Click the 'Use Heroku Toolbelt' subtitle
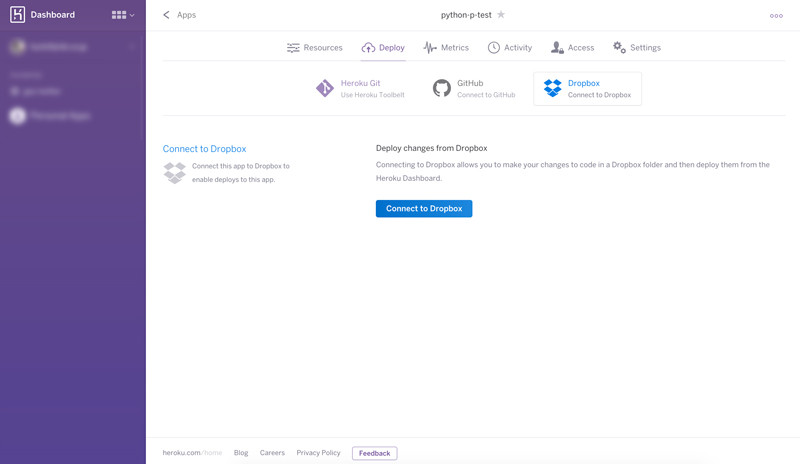 pyautogui.click(x=372, y=95)
